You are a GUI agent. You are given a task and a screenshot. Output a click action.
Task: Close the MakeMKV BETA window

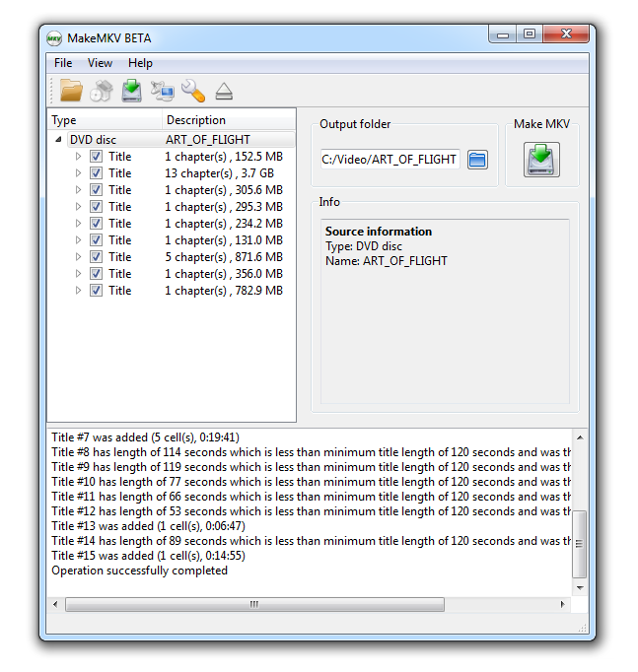point(566,34)
